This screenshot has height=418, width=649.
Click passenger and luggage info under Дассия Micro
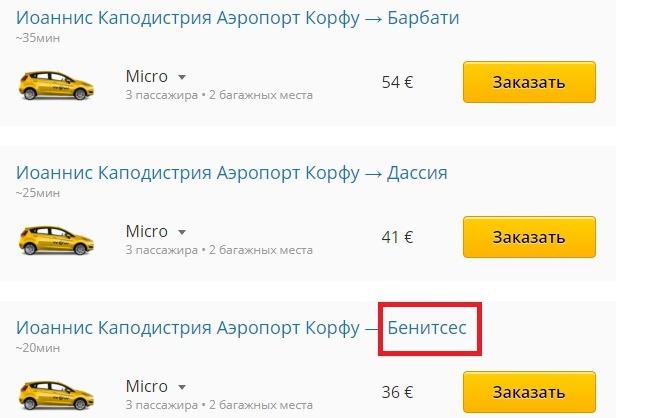pos(219,250)
